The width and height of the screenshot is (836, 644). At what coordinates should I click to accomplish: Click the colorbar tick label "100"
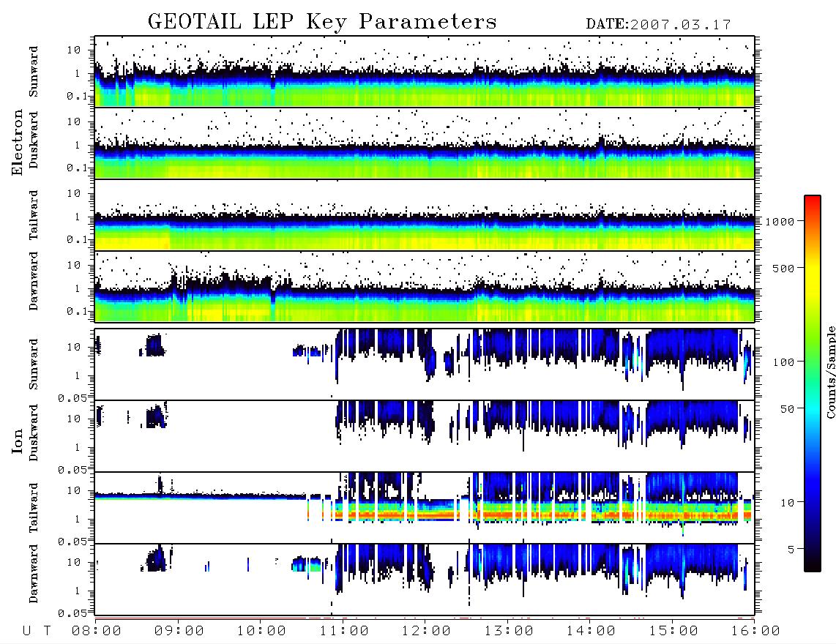[783, 362]
